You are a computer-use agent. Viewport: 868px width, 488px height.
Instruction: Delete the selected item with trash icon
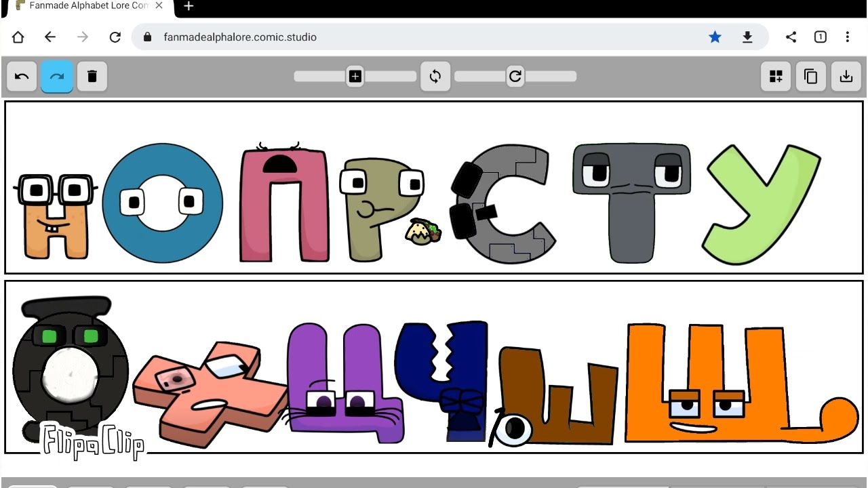(92, 77)
